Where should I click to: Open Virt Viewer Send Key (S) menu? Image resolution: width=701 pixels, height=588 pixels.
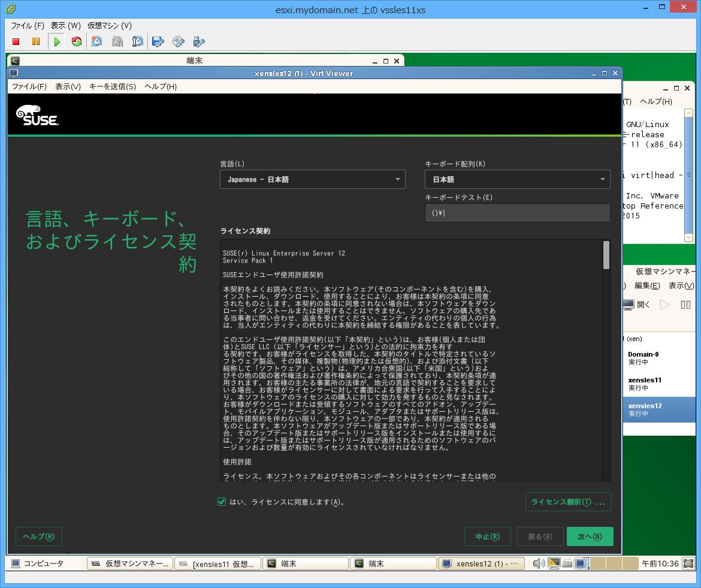pos(112,86)
